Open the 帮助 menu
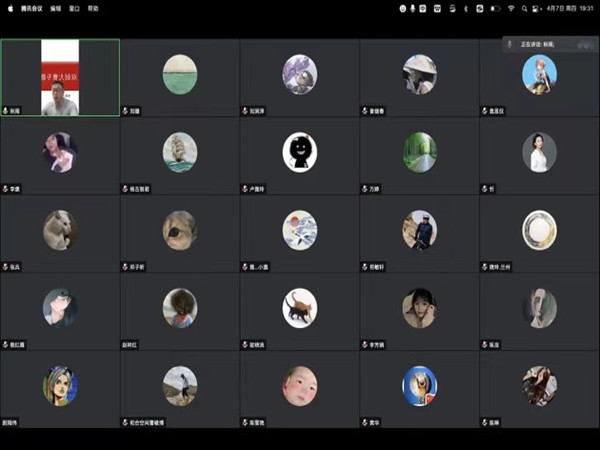The height and width of the screenshot is (450, 600). (93, 8)
